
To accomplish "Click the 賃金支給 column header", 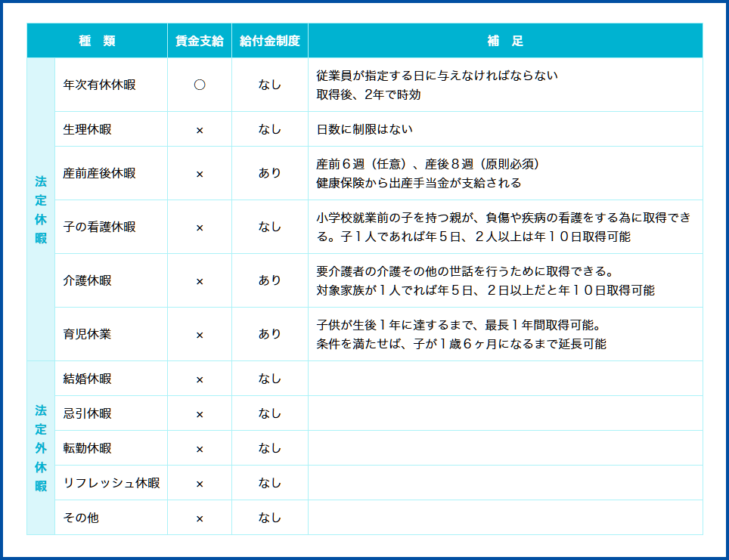I will tap(200, 41).
